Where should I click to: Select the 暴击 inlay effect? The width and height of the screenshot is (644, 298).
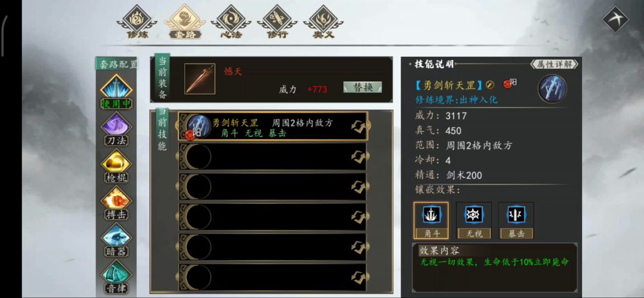(516, 220)
